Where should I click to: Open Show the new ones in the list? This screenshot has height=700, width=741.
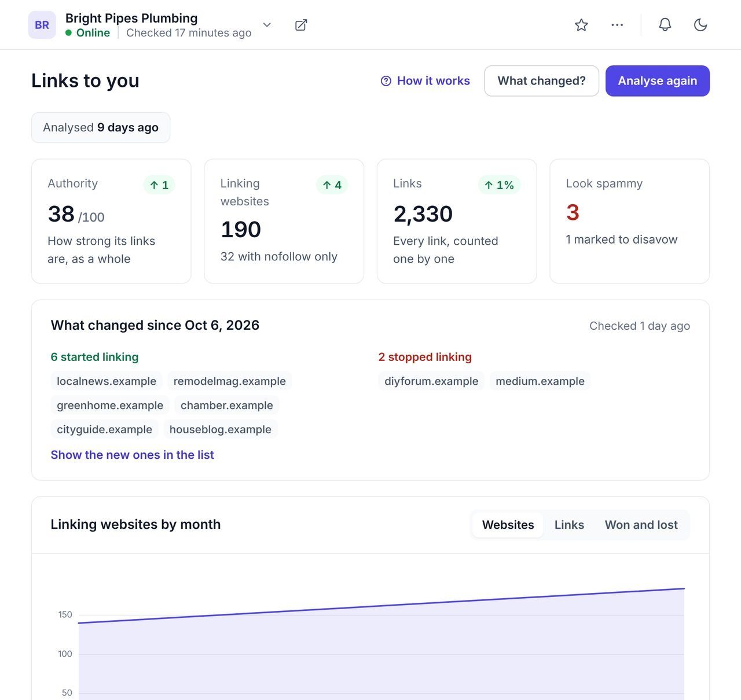pyautogui.click(x=133, y=455)
